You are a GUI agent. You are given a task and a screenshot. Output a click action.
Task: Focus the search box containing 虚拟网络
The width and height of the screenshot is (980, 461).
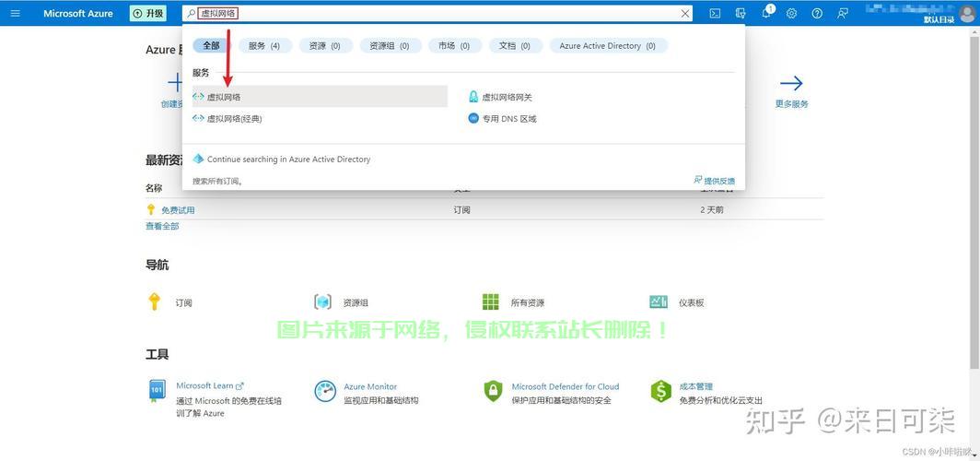pos(437,13)
